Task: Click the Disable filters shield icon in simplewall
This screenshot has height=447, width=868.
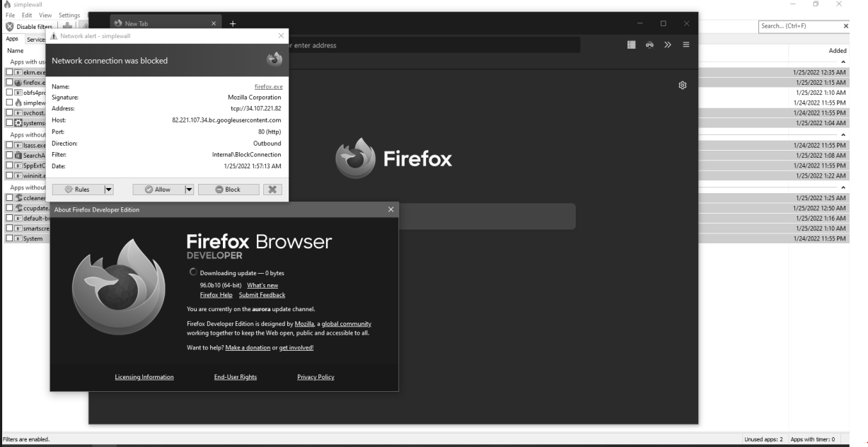Action: 9,26
